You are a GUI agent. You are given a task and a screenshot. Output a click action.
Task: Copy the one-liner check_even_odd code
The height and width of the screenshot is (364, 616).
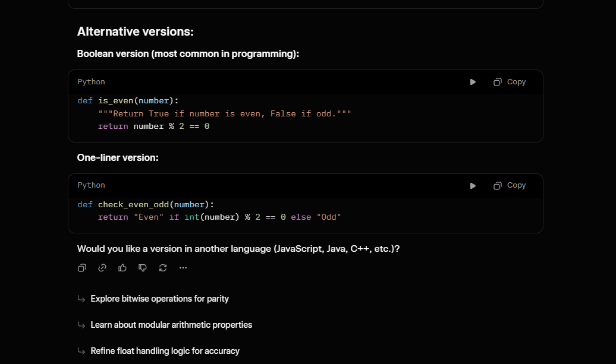510,185
